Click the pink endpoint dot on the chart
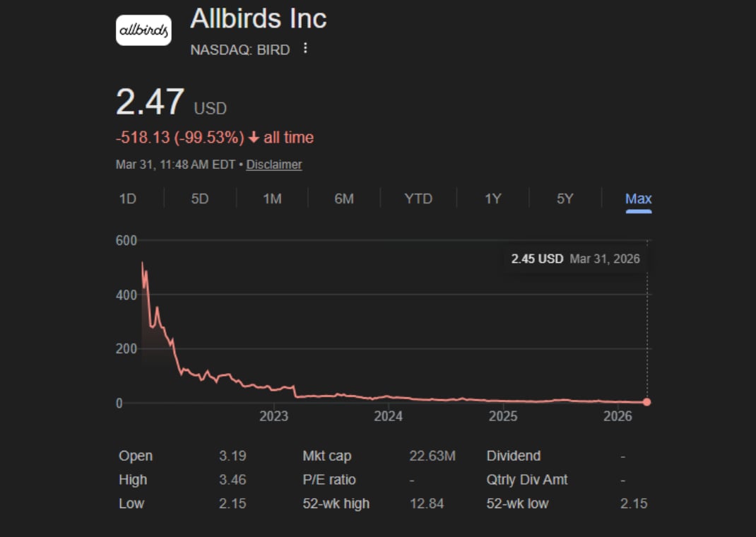The image size is (756, 537). (x=647, y=401)
